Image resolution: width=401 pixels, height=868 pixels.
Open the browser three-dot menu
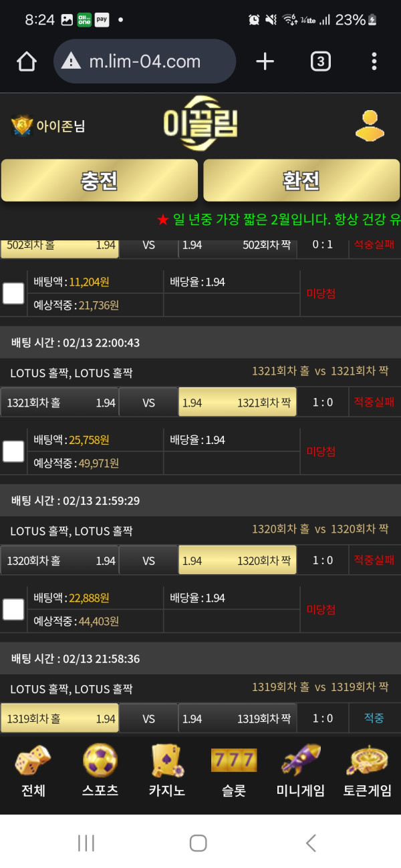coord(374,61)
